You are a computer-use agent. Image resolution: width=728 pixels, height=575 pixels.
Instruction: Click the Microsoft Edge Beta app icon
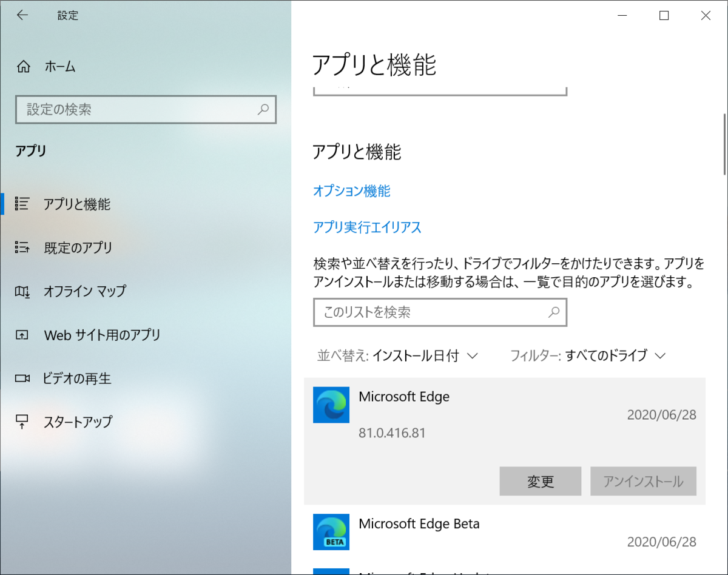[x=331, y=532]
